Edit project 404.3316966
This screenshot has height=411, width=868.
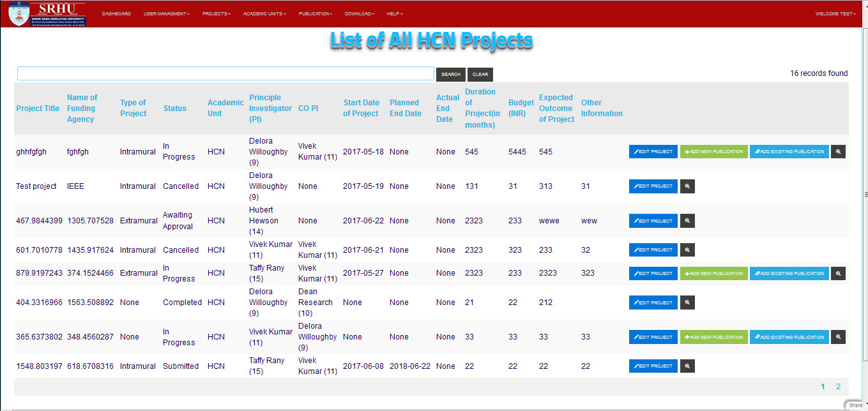(x=653, y=303)
